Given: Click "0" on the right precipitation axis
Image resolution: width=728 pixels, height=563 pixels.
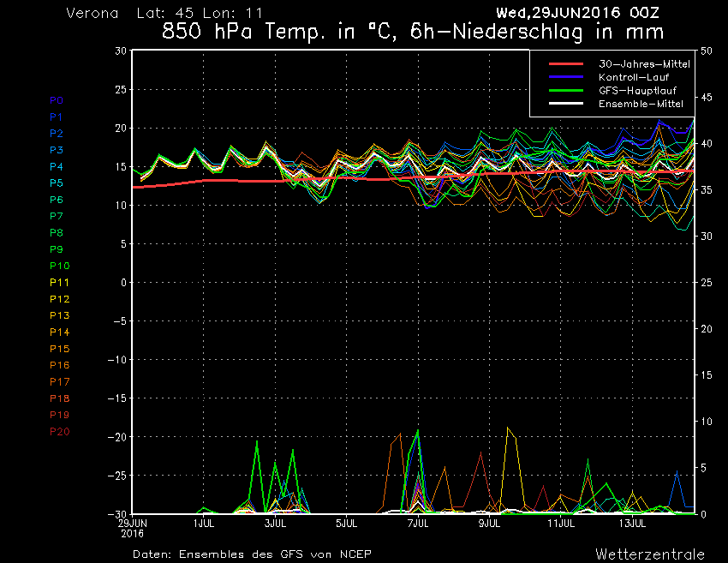Looking at the screenshot, I should [703, 514].
